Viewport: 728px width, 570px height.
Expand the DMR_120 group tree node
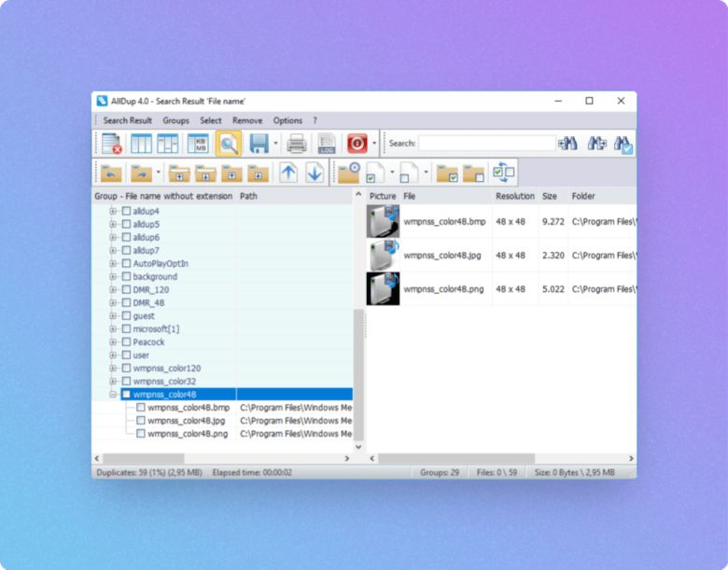point(113,290)
